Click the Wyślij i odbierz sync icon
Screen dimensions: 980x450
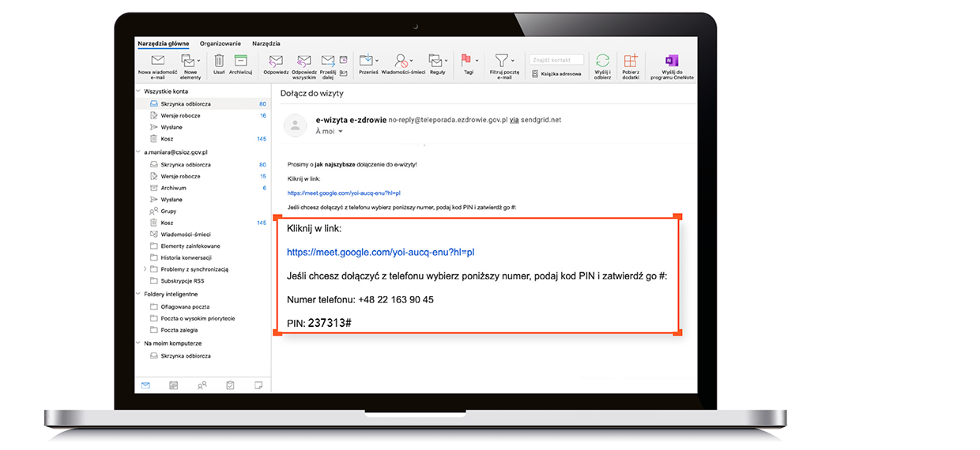pyautogui.click(x=603, y=61)
